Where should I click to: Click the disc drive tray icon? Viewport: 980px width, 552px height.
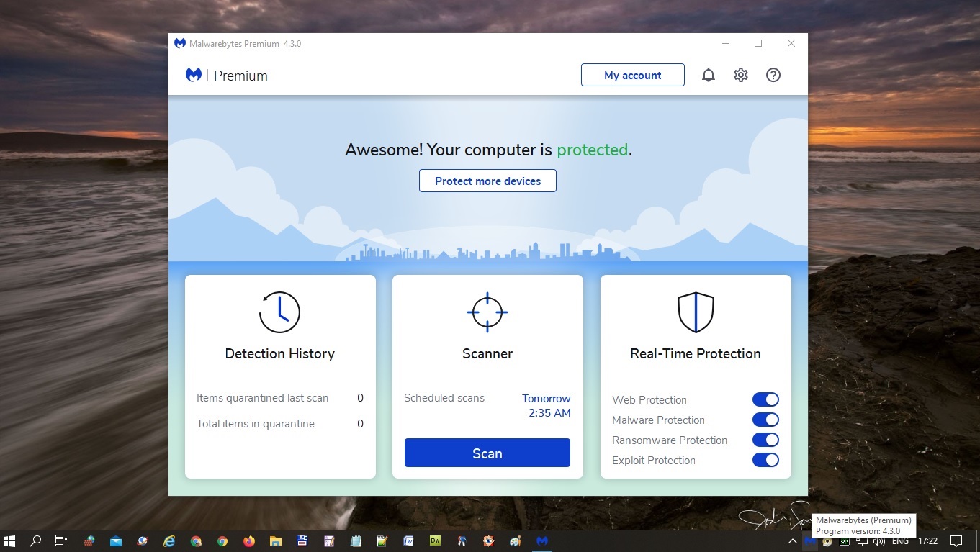pyautogui.click(x=827, y=541)
